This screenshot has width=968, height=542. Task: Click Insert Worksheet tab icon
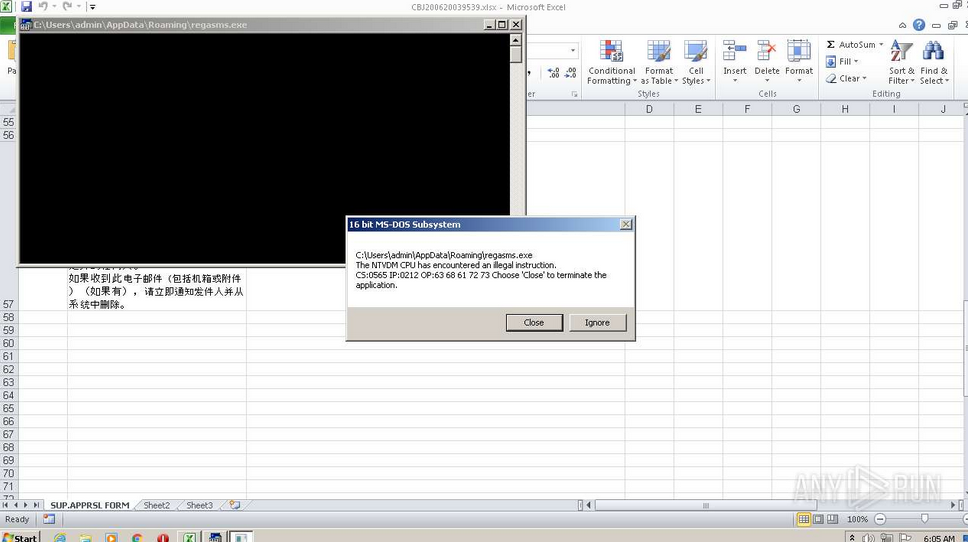(235, 505)
